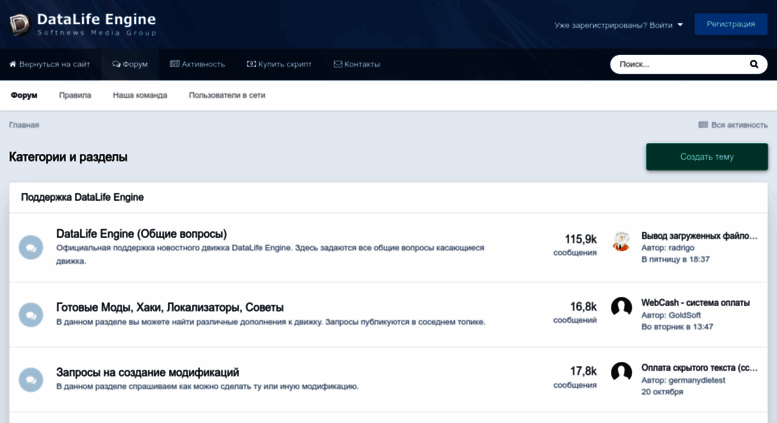Click the 115,9k сообщения count
Viewport: 777px width, 423px height.
click(x=575, y=245)
